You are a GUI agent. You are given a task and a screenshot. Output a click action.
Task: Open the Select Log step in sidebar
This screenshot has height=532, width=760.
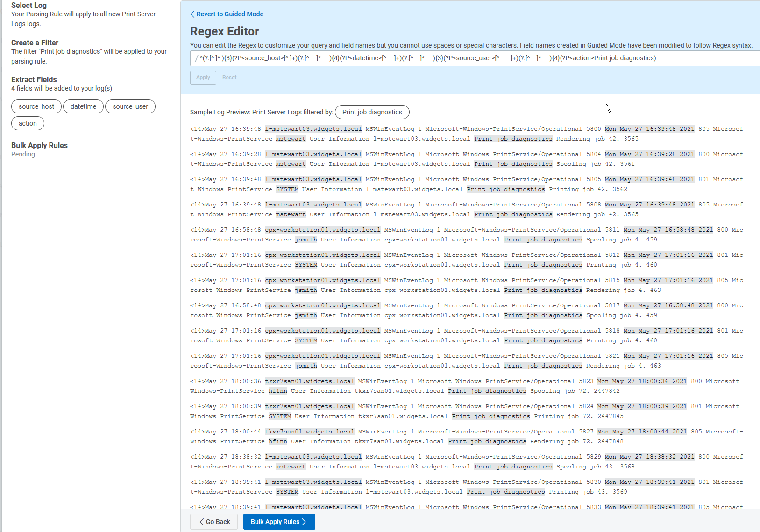pos(29,5)
